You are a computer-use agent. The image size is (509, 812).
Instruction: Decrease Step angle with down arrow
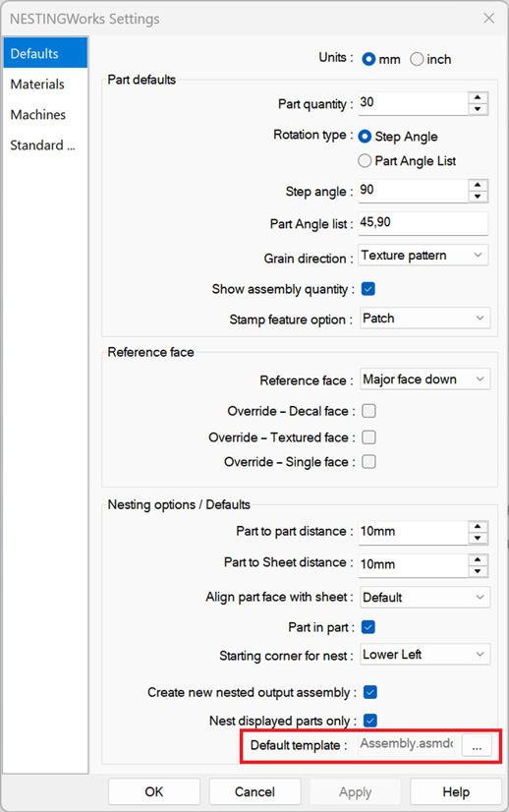(478, 197)
